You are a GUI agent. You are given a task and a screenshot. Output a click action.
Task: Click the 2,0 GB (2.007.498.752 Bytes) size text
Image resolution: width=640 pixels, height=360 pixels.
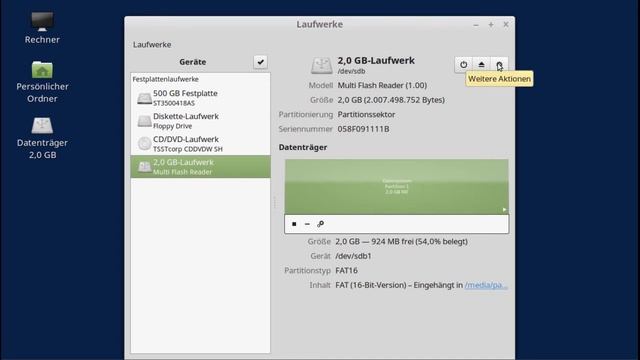coord(391,100)
